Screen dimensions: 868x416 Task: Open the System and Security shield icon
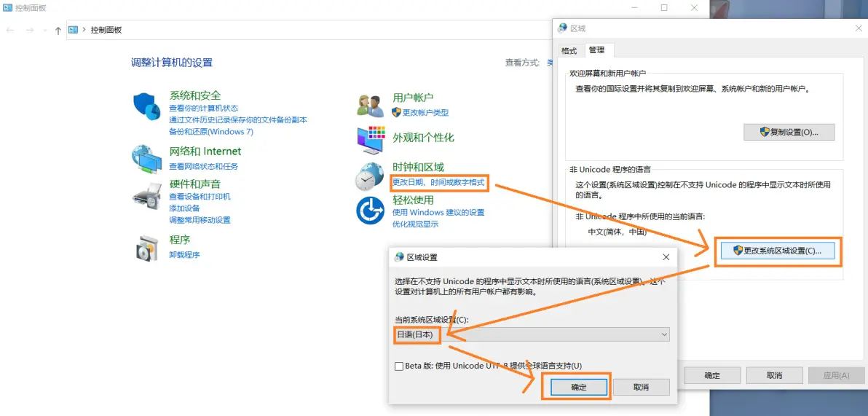point(146,106)
